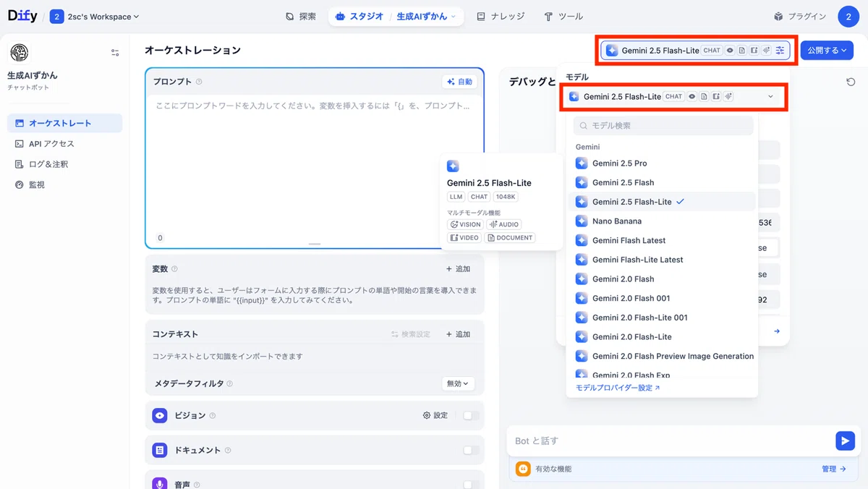
Task: Open the 管理 link for enabled features
Action: (x=834, y=469)
